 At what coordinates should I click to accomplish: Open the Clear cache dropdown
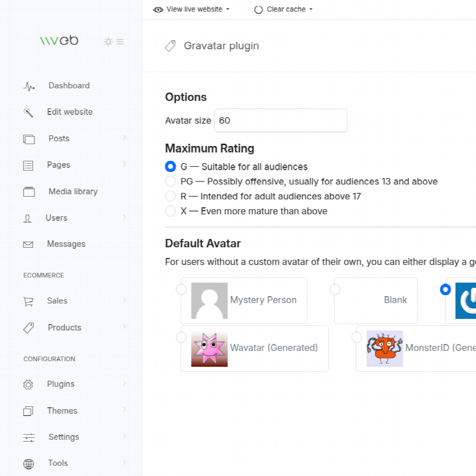pyautogui.click(x=284, y=9)
